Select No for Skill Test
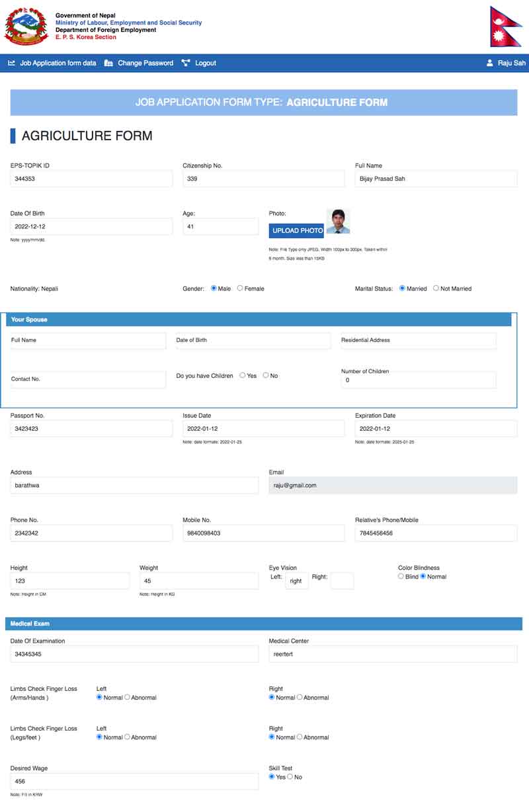 (x=290, y=777)
